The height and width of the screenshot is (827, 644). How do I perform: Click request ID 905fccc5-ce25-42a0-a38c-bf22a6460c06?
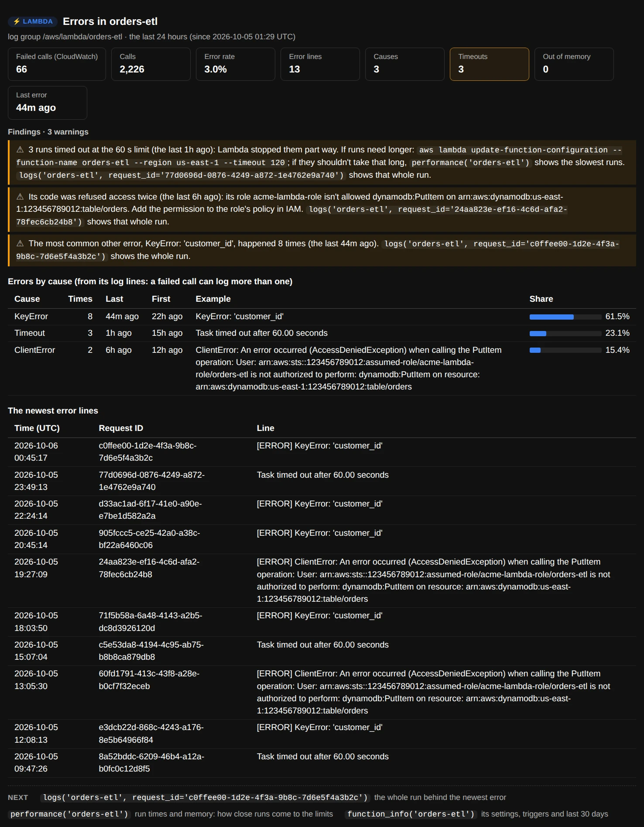tap(149, 539)
